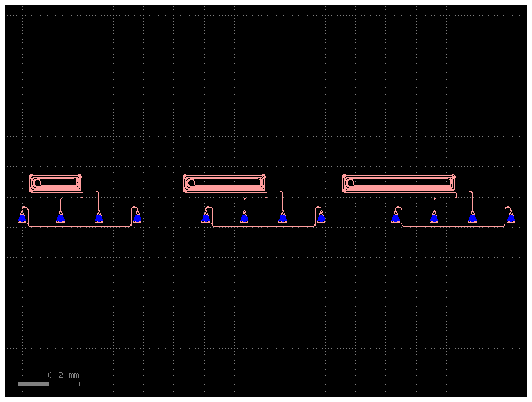Select the middle device's spiral waveguide
This screenshot has width=532, height=402.
225,181
